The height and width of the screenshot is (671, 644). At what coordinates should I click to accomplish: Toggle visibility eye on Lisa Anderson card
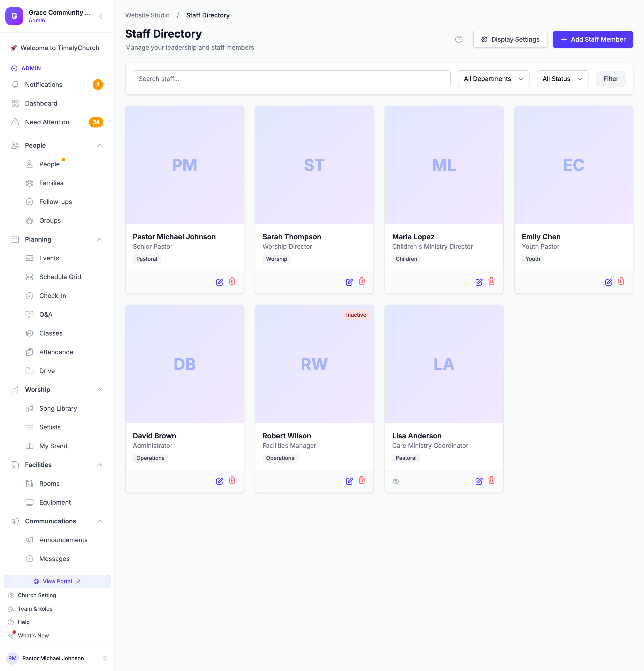396,481
